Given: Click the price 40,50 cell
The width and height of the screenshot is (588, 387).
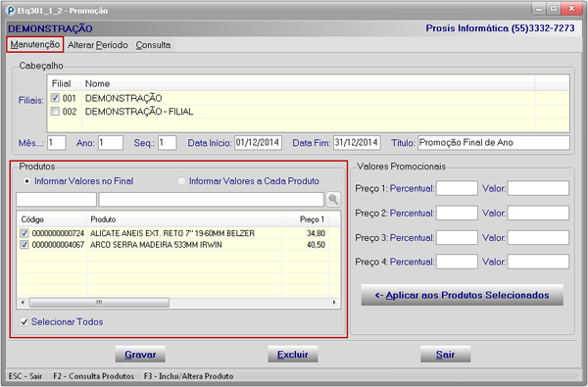Looking at the screenshot, I should coord(316,245).
